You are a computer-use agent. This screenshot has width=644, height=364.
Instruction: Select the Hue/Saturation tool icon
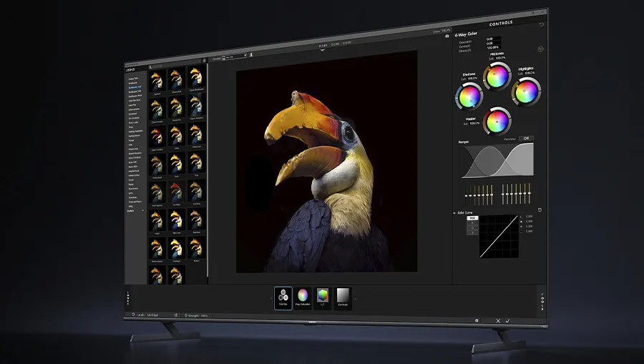(303, 297)
